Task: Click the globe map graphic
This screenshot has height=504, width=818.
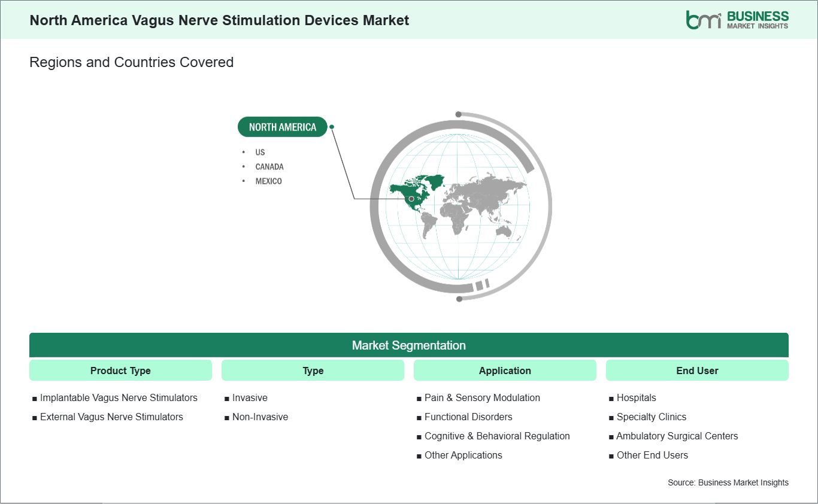Action: click(460, 206)
